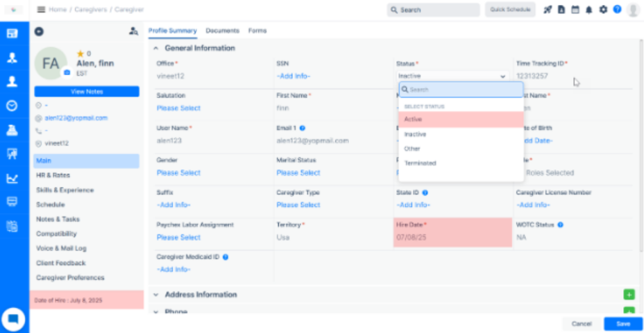
Task: Open HR & Rates in side menu
Action: coord(53,176)
